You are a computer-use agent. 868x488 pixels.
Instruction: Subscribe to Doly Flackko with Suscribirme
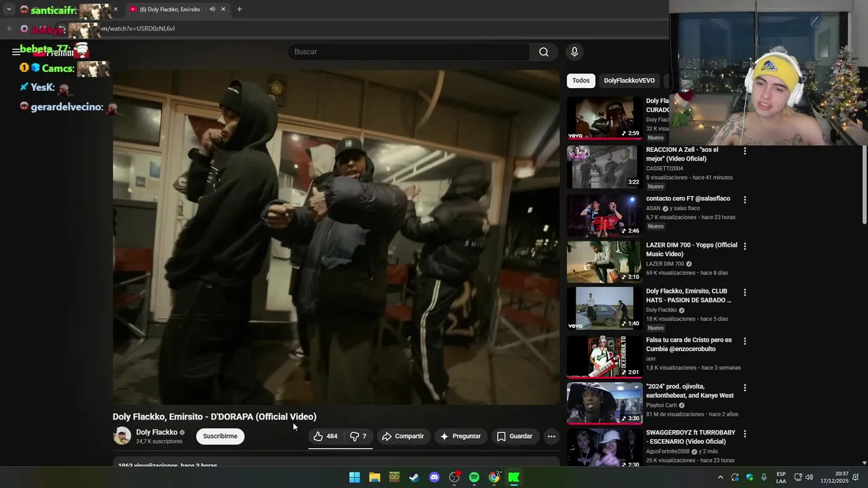[x=220, y=436]
